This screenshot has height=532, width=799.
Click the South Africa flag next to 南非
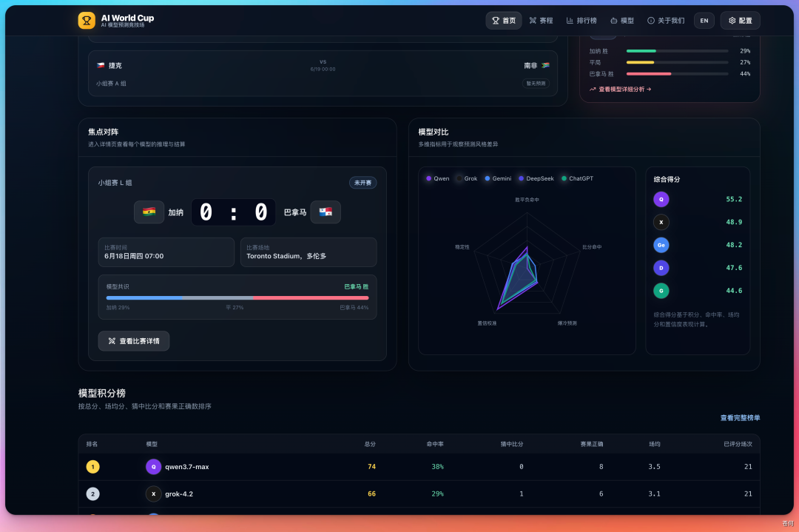click(x=545, y=65)
